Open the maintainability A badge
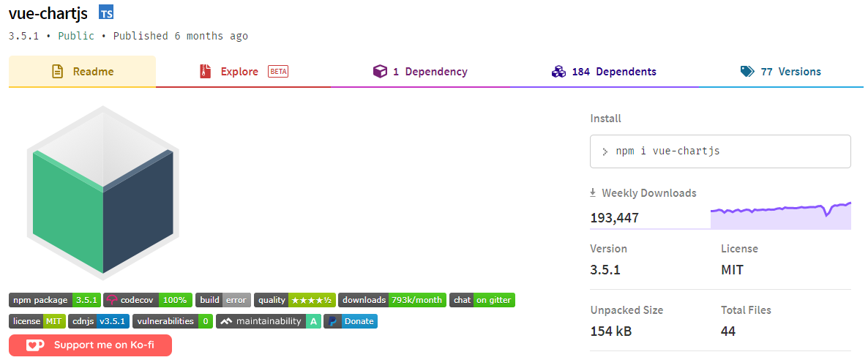This screenshot has height=360, width=868. tap(269, 321)
